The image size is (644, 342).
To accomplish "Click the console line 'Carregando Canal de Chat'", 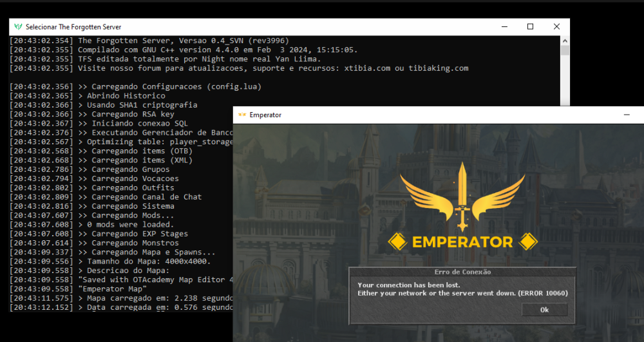I will click(106, 196).
